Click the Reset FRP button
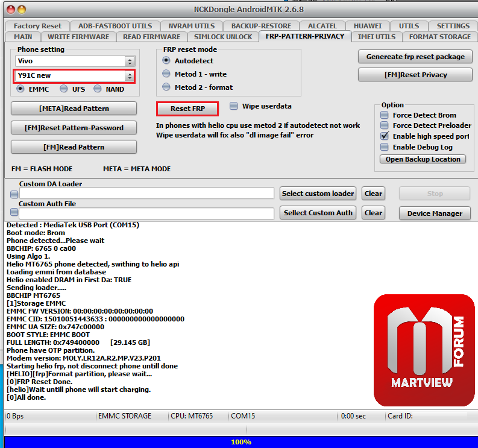This screenshot has width=478, height=448. coord(187,109)
